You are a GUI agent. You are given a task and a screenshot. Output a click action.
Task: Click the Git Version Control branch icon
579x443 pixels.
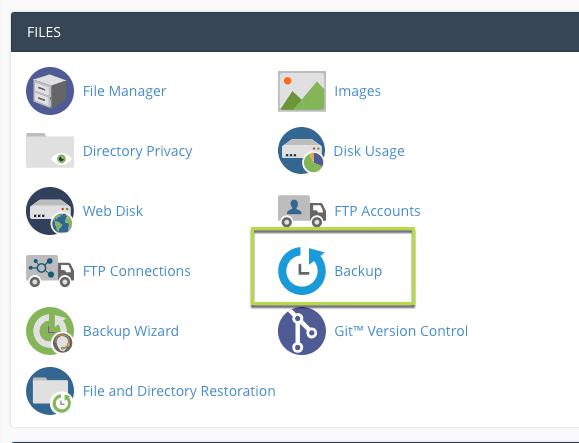302,331
